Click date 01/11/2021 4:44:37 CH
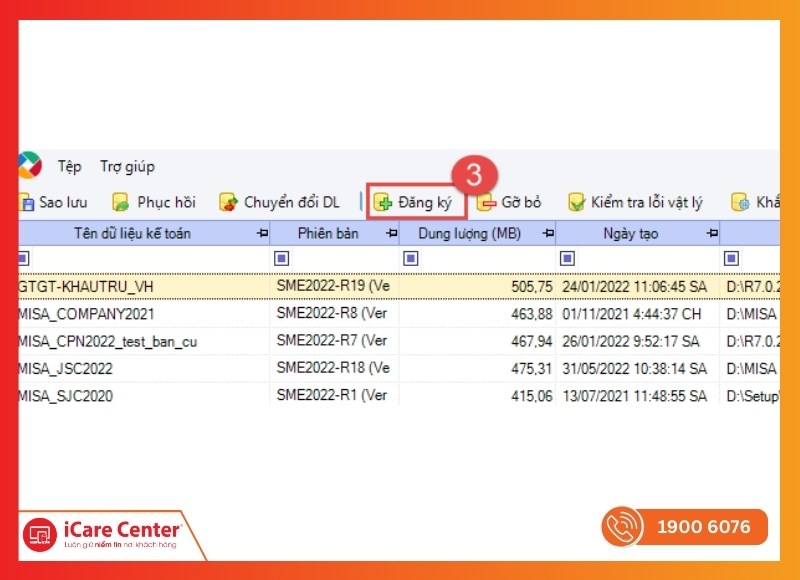Screen dimensions: 800x580 [x=632, y=314]
